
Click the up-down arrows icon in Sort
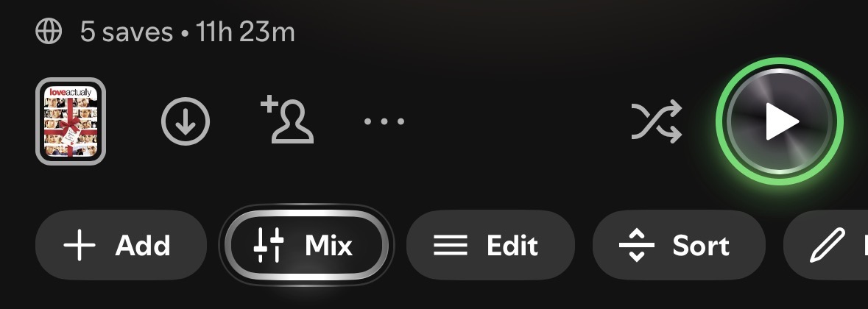click(637, 245)
